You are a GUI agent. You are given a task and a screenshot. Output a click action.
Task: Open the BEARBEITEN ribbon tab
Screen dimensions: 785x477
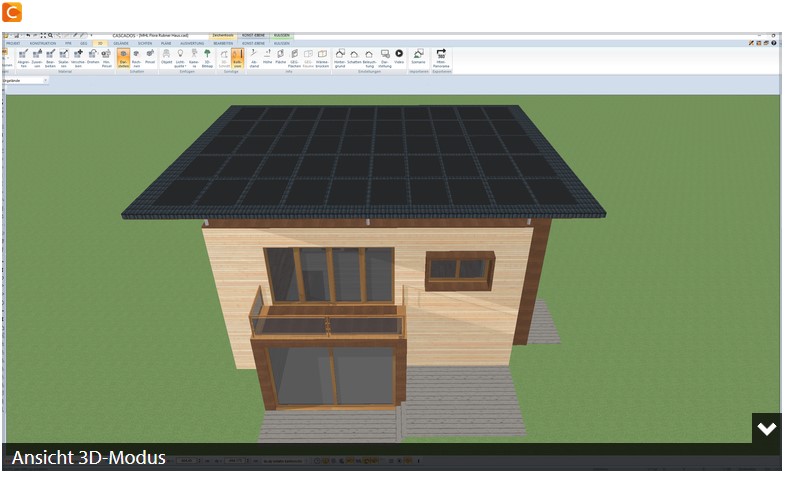point(223,44)
